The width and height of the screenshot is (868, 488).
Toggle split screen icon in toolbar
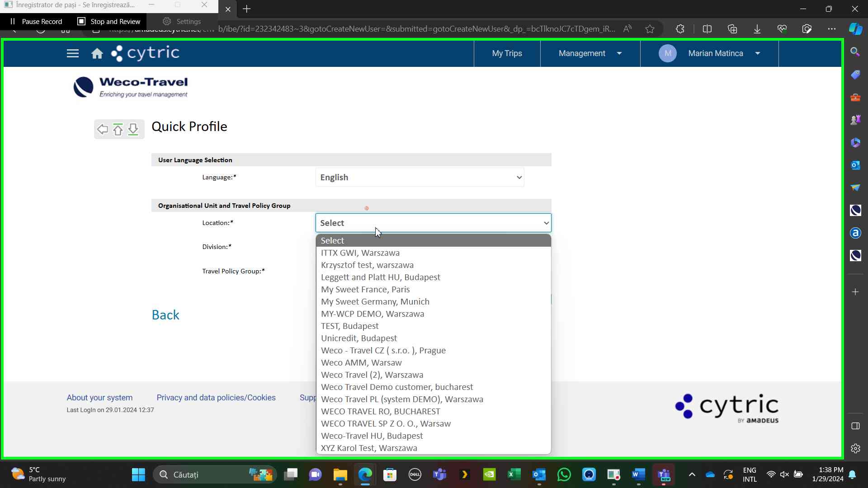pyautogui.click(x=707, y=29)
